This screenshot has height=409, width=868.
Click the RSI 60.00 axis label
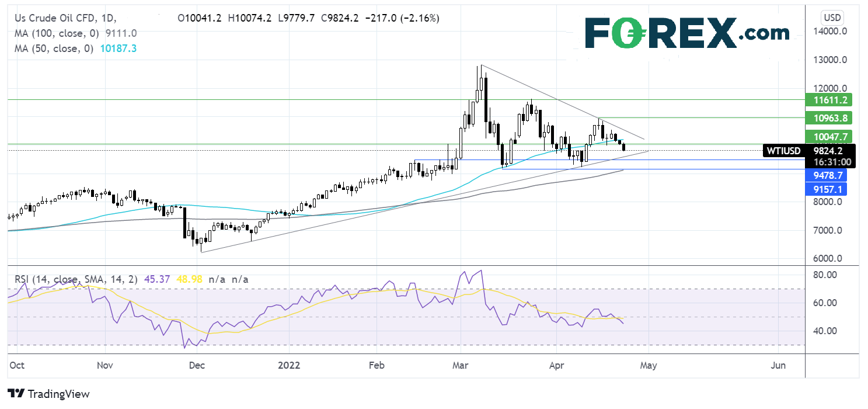pyautogui.click(x=825, y=303)
